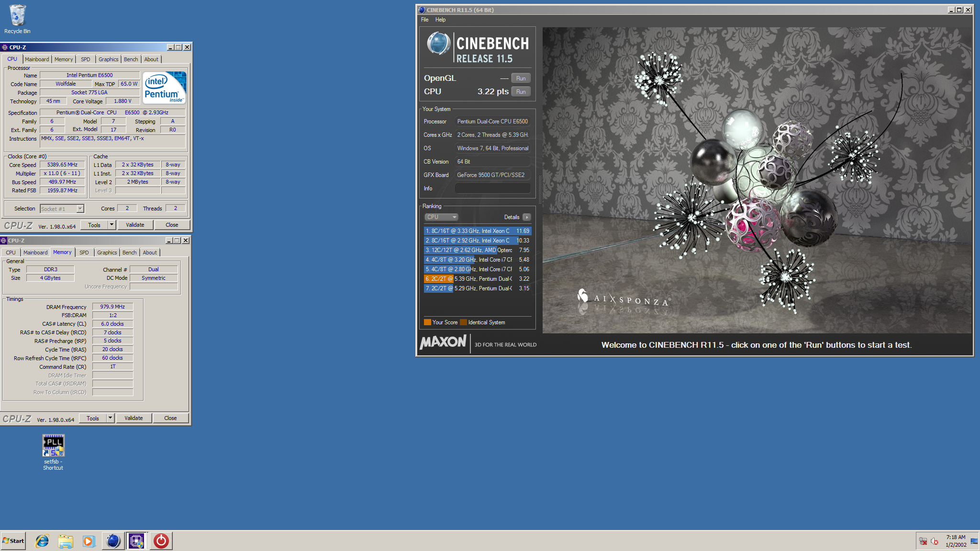This screenshot has width=980, height=551.
Task: Select ranking row 12C/12T AMD Opteron
Action: point(478,250)
